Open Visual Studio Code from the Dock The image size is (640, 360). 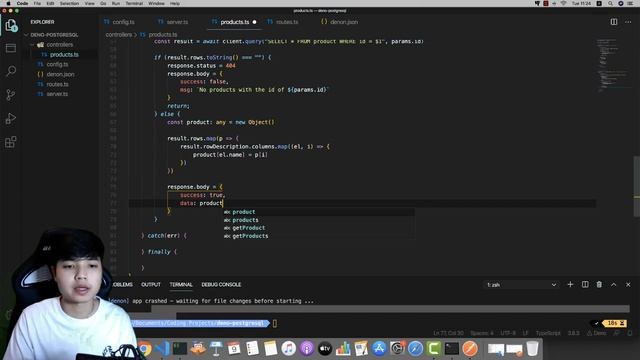(x=162, y=349)
